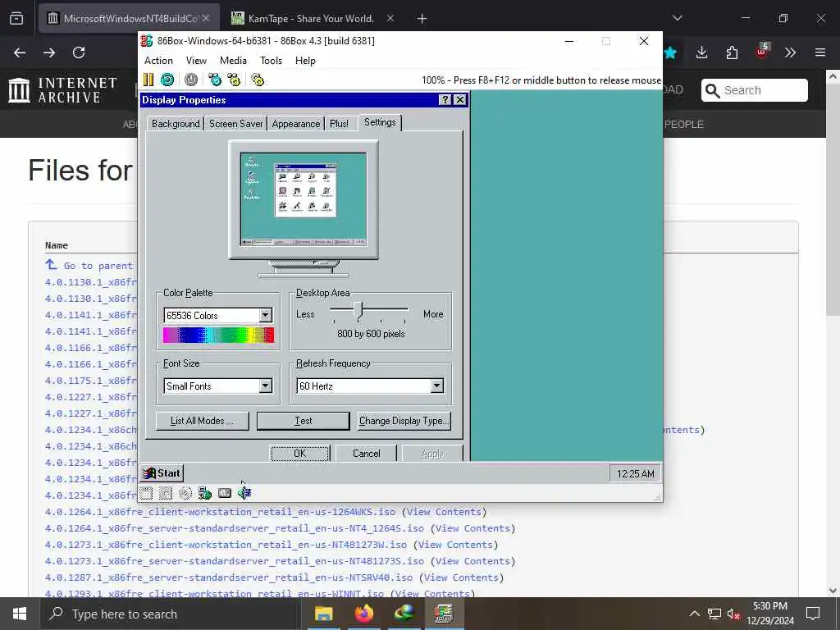Click the sound speaker icon in 86Box status bar
840x630 pixels.
tap(244, 493)
